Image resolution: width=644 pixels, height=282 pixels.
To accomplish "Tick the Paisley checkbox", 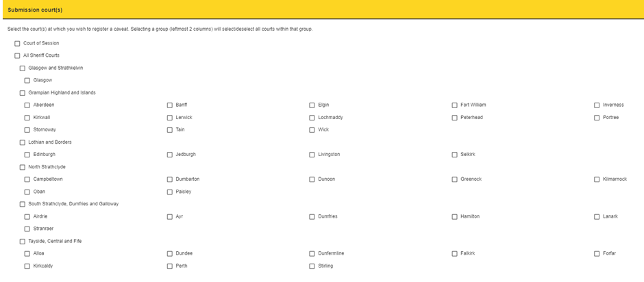I will (x=170, y=192).
